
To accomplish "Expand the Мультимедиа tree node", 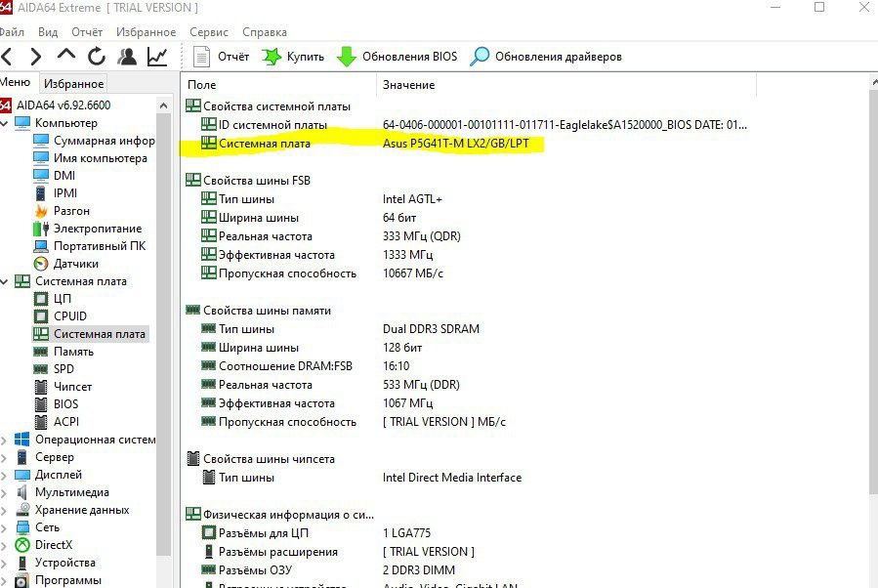I will (4, 493).
